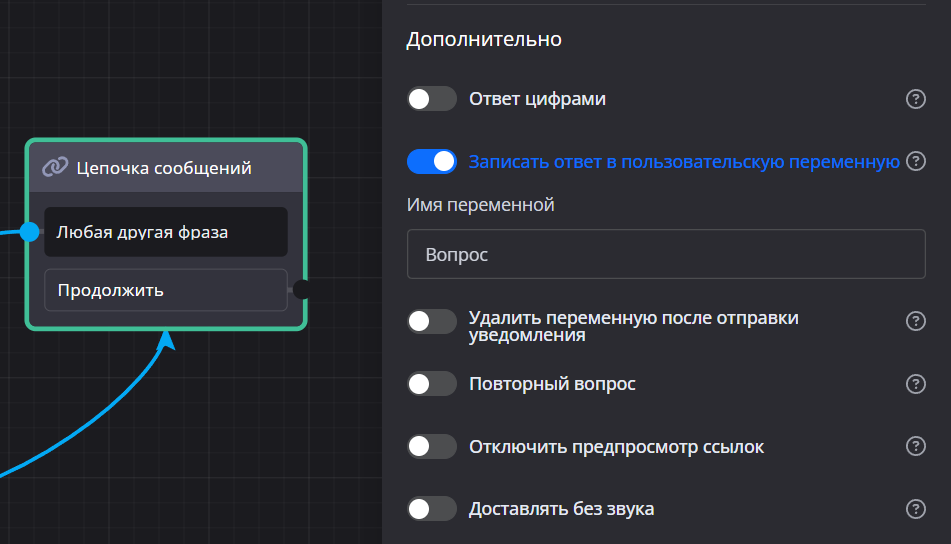The height and width of the screenshot is (544, 951).
Task: Click help icon next to 'Ответ цифрами'
Action: (915, 99)
